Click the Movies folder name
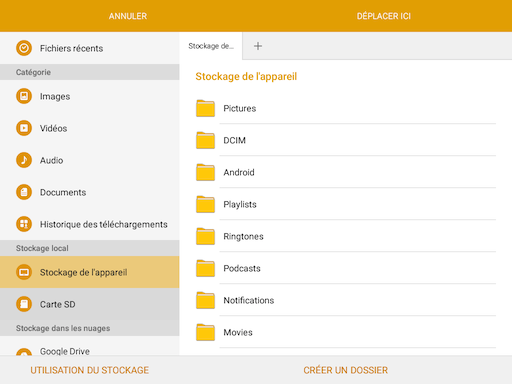 (238, 332)
